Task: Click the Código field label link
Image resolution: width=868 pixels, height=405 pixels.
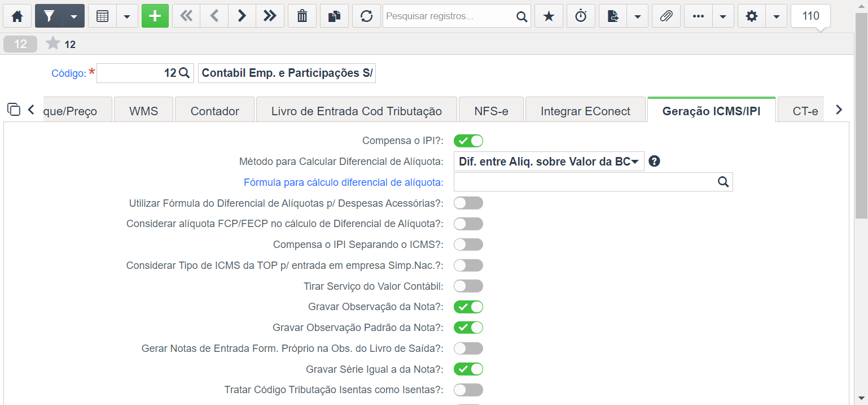Action: pyautogui.click(x=69, y=73)
